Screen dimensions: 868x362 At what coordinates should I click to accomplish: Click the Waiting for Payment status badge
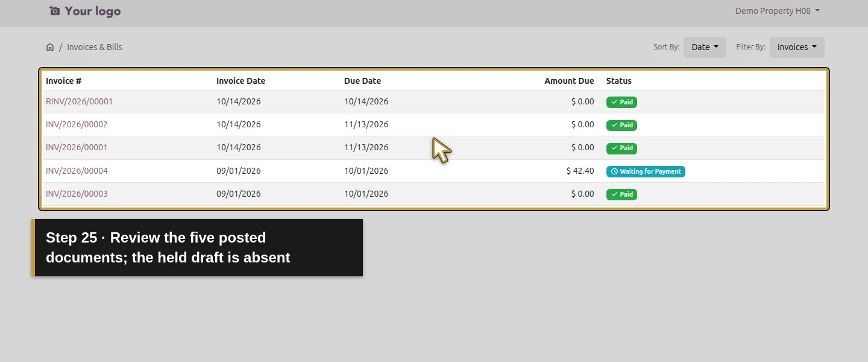(x=646, y=171)
